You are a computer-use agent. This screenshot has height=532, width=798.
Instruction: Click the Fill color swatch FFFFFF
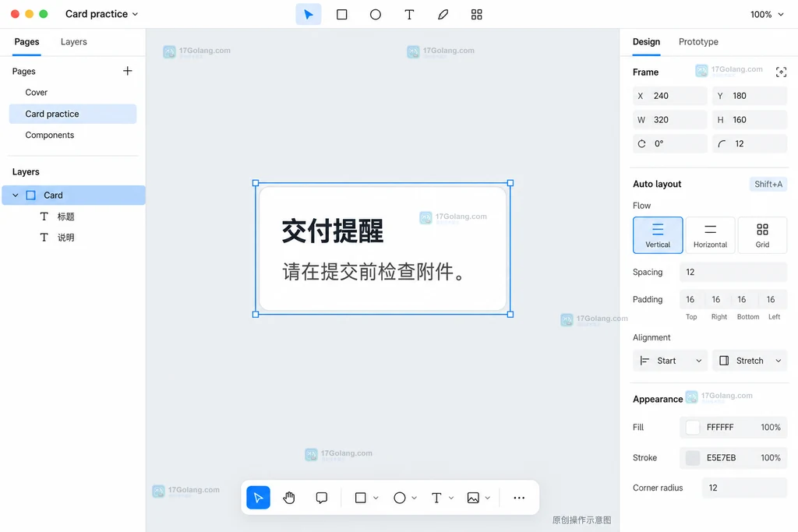click(x=693, y=427)
